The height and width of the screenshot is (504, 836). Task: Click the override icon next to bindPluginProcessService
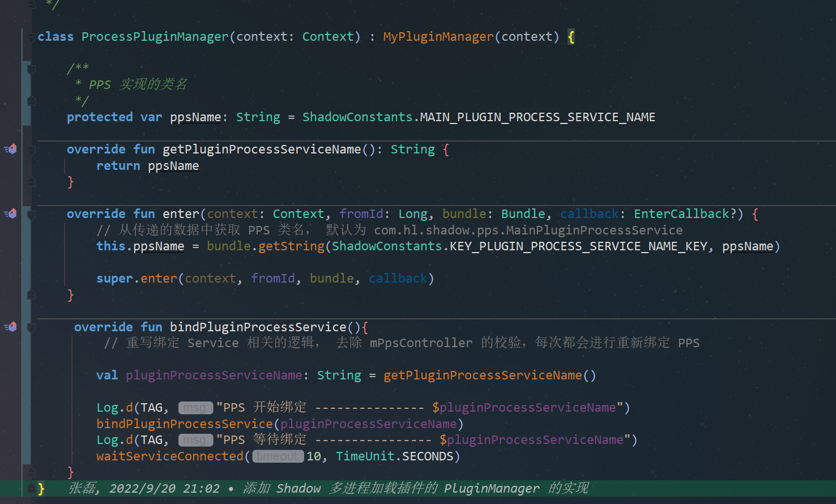(x=10, y=327)
